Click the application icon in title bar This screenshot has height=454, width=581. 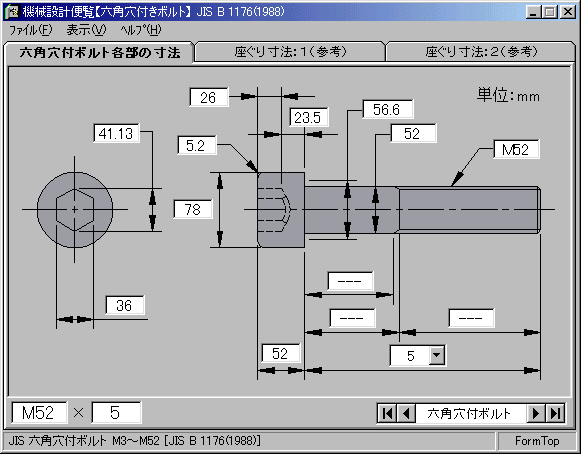click(13, 11)
